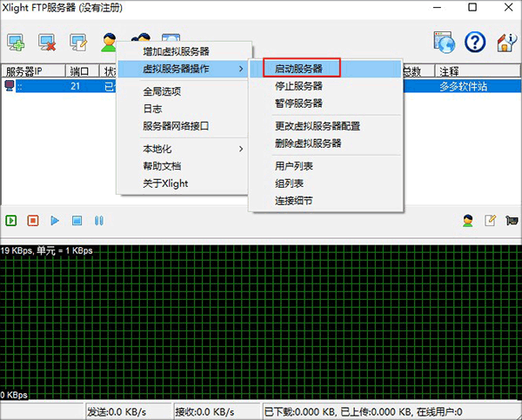Click the notepad edit icon in the lower toolbar
The height and width of the screenshot is (420, 522).
click(x=490, y=220)
